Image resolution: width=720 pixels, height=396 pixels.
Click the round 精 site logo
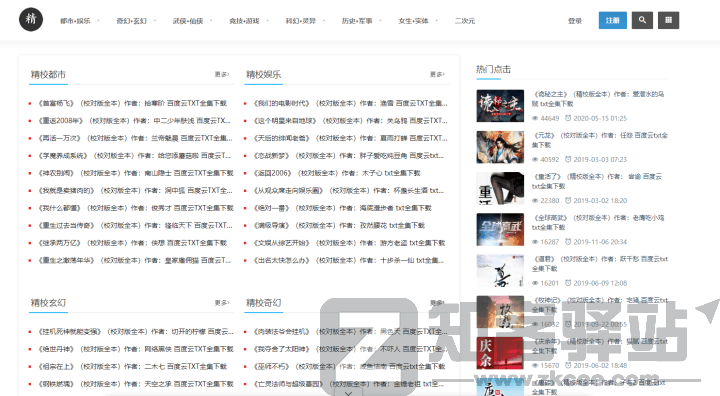point(31,19)
